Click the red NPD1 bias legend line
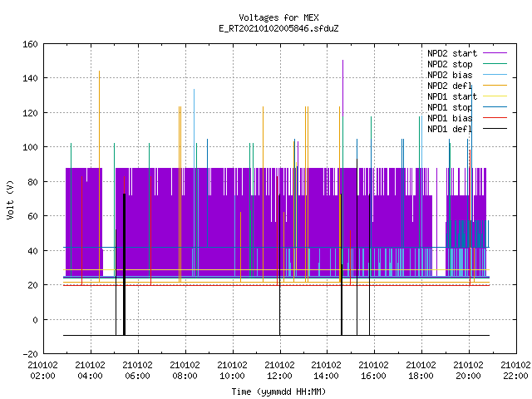 click(x=495, y=118)
